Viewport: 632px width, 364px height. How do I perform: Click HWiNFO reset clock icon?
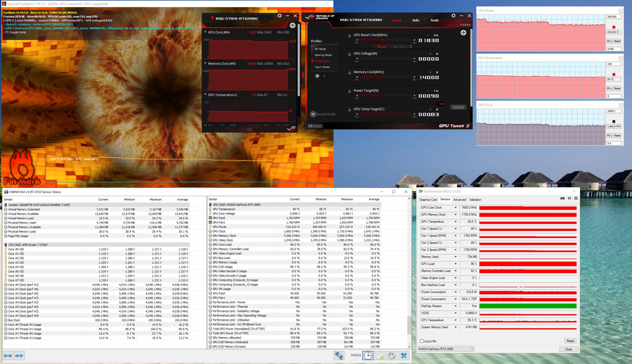coord(368,355)
